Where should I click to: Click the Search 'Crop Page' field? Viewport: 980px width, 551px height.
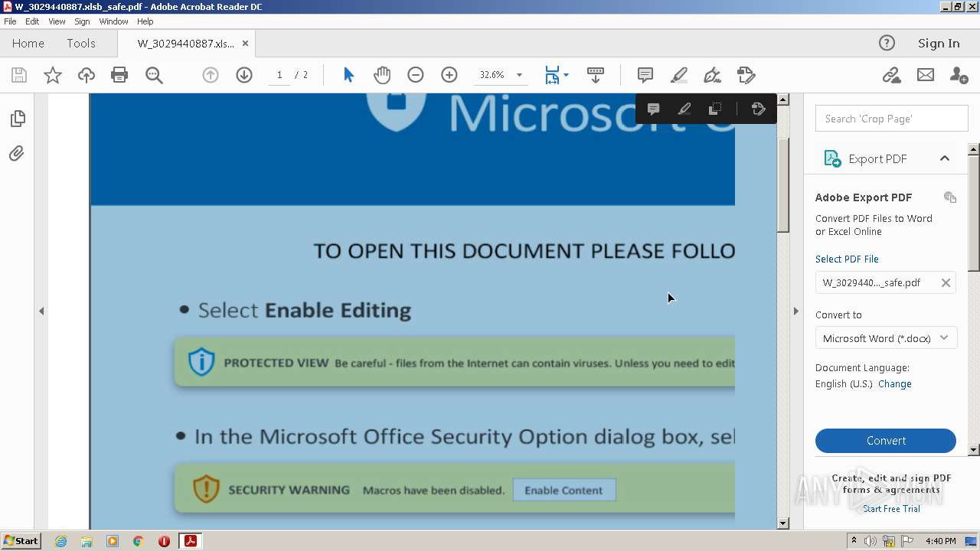[x=892, y=119]
